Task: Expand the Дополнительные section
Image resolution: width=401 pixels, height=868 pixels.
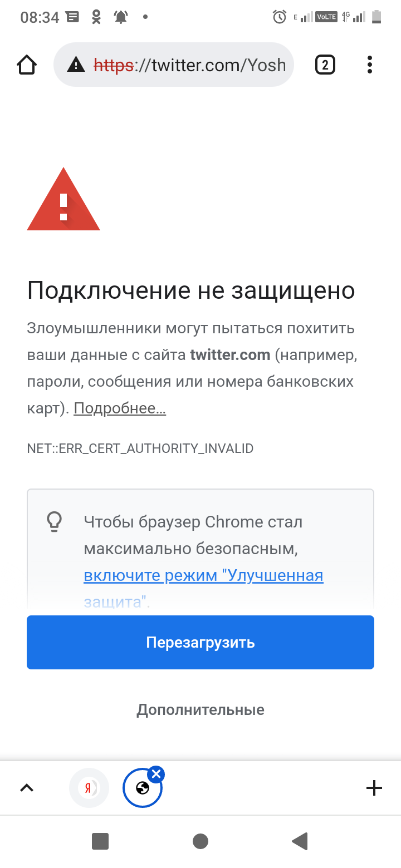Action: coord(200,710)
